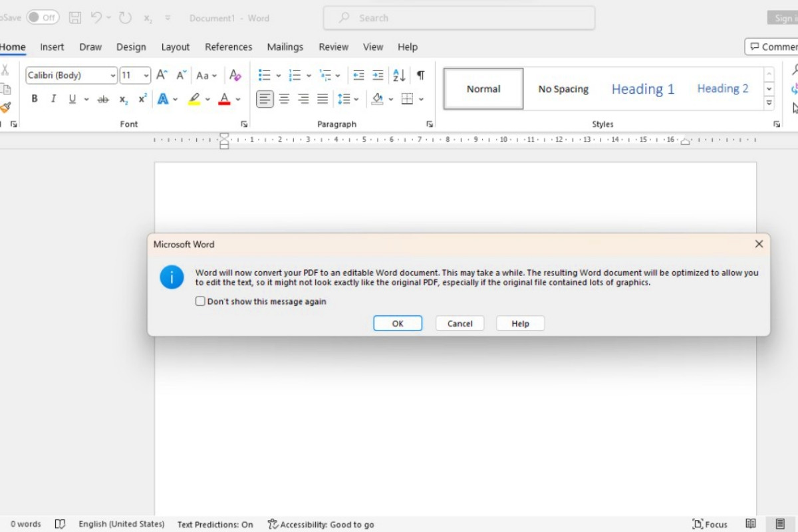The height and width of the screenshot is (532, 798).
Task: Open the Change Case Aa dropdown
Action: [206, 75]
